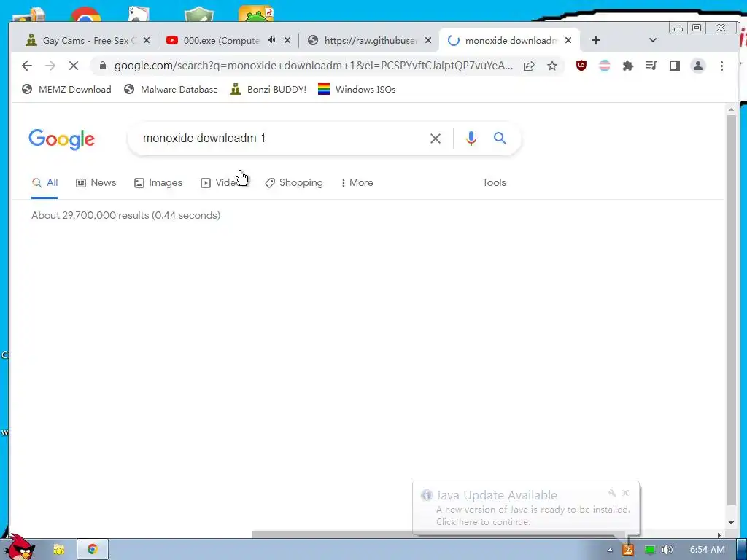This screenshot has width=747, height=560.
Task: Open the Extensions puzzle menu
Action: point(628,66)
